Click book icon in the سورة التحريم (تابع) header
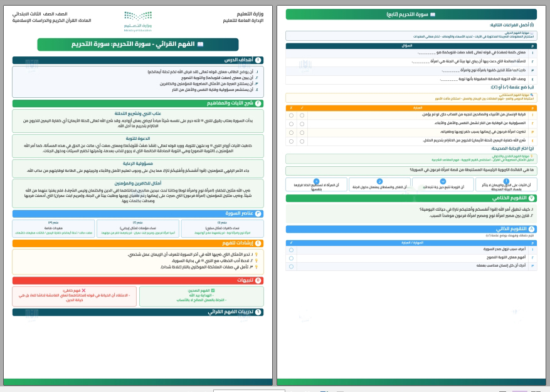Image resolution: width=550 pixels, height=392 pixels. pos(433,14)
